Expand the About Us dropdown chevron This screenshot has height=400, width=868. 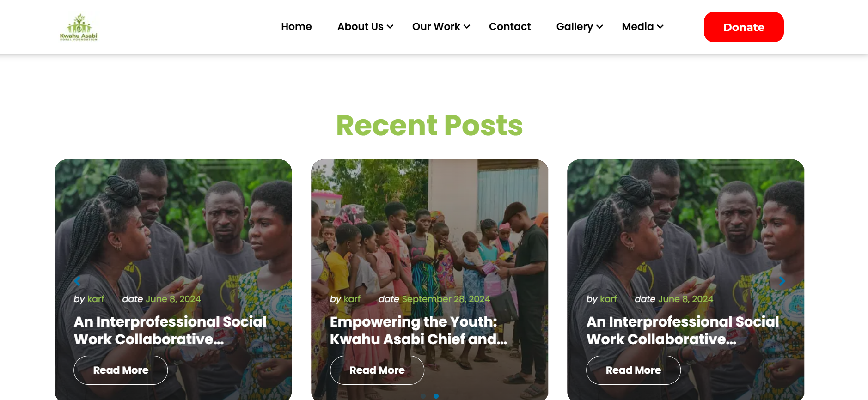(390, 27)
